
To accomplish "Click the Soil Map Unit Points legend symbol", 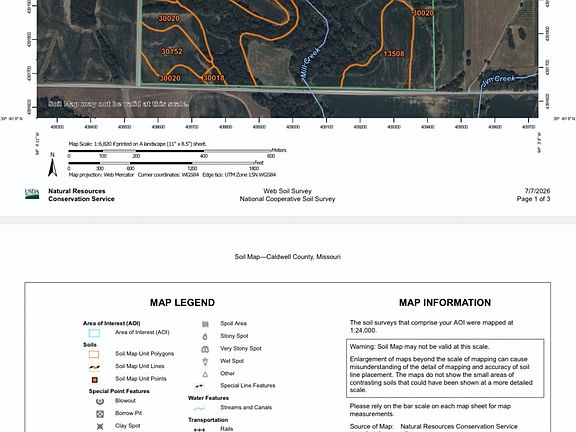I will coord(94,379).
